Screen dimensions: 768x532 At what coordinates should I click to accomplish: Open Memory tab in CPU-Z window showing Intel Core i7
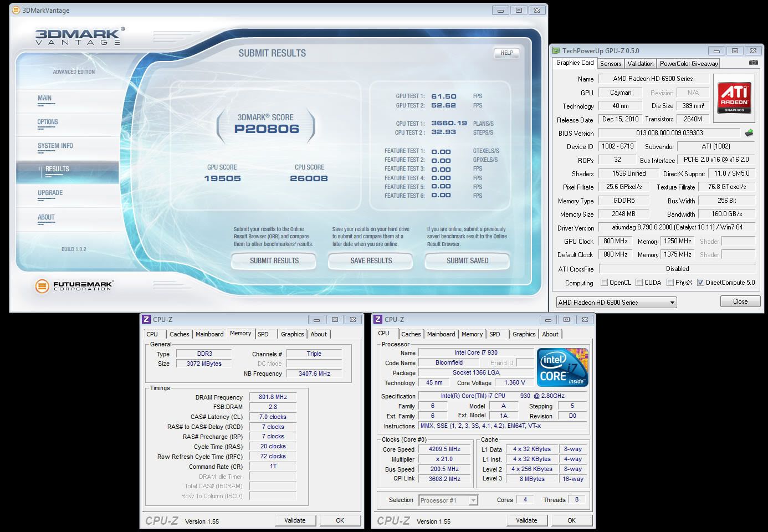[472, 334]
